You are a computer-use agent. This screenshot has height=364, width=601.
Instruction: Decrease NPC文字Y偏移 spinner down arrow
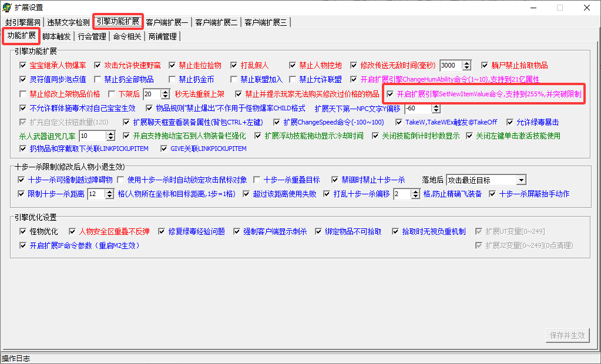coord(436,111)
